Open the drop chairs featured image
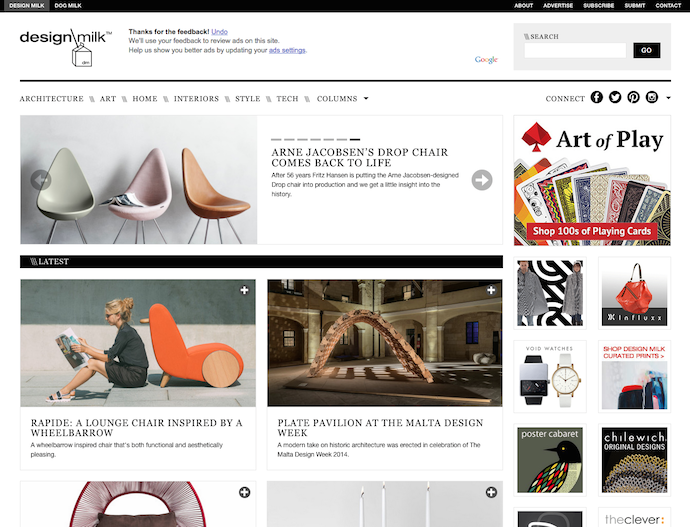The height and width of the screenshot is (527, 690). [139, 180]
